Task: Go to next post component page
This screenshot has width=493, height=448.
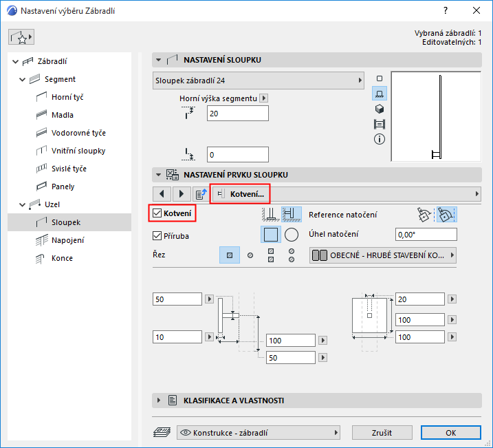Action: (182, 194)
